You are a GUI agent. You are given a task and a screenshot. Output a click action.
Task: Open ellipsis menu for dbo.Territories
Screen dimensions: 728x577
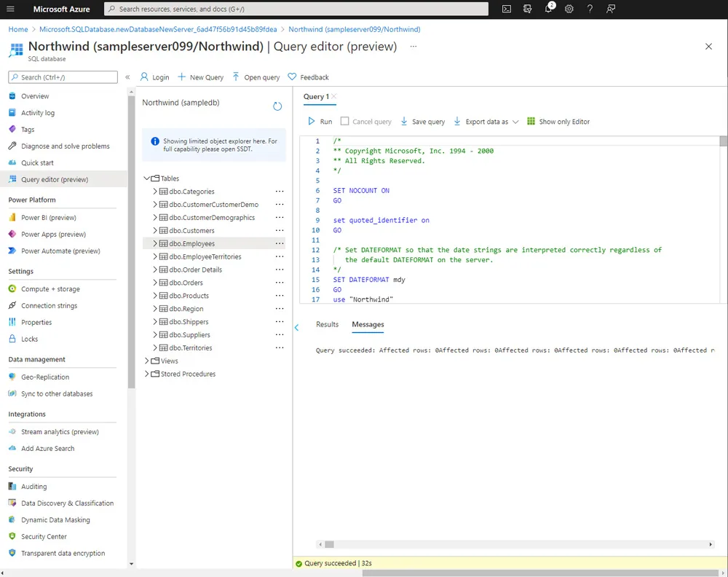tap(280, 348)
